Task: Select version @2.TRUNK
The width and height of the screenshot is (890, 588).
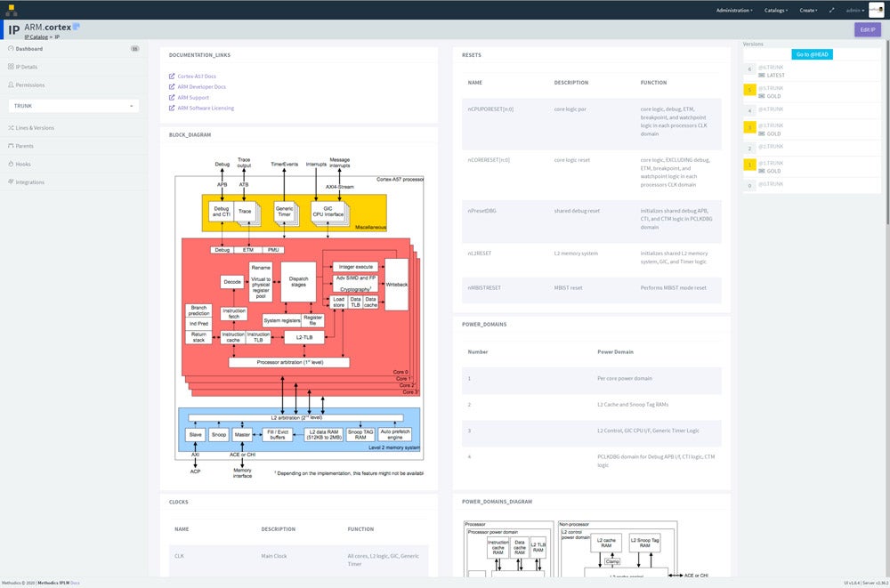Action: click(770, 147)
